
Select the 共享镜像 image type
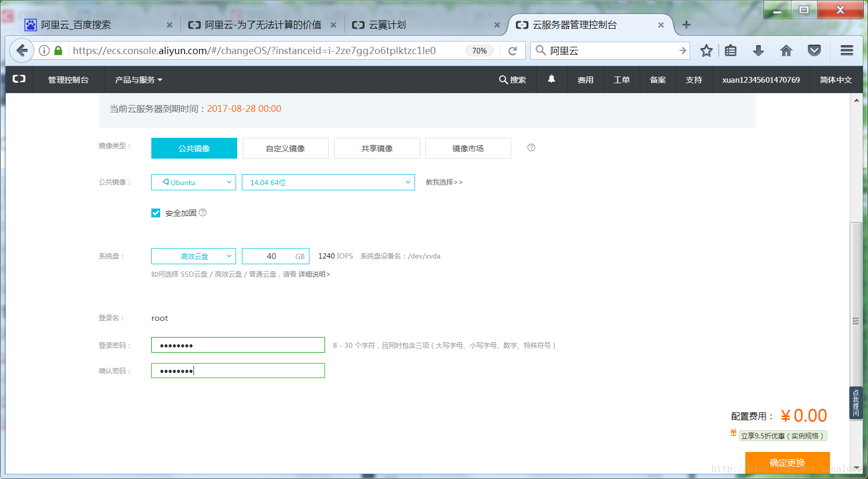(377, 148)
